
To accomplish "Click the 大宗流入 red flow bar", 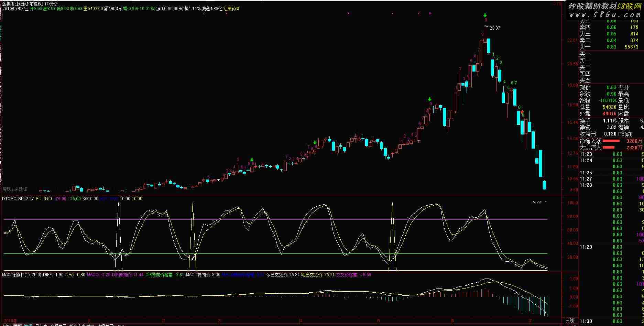I will click(x=609, y=148).
